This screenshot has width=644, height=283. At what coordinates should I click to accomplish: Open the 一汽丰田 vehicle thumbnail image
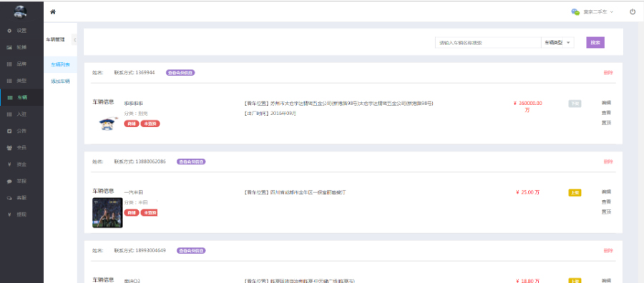[107, 213]
